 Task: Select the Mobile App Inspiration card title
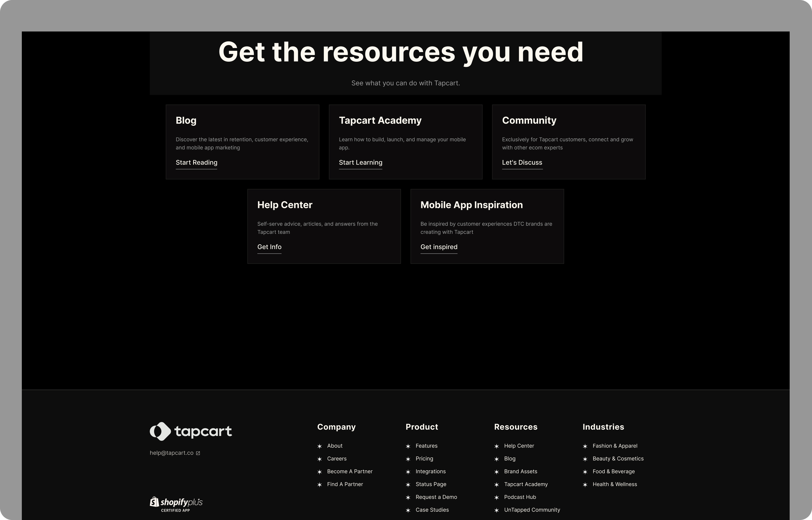coord(471,205)
